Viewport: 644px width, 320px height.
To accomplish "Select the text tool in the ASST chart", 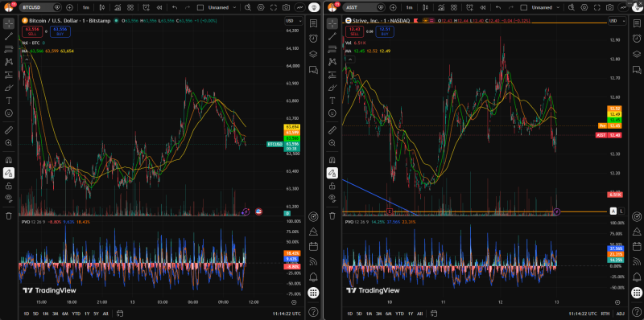I will (332, 101).
